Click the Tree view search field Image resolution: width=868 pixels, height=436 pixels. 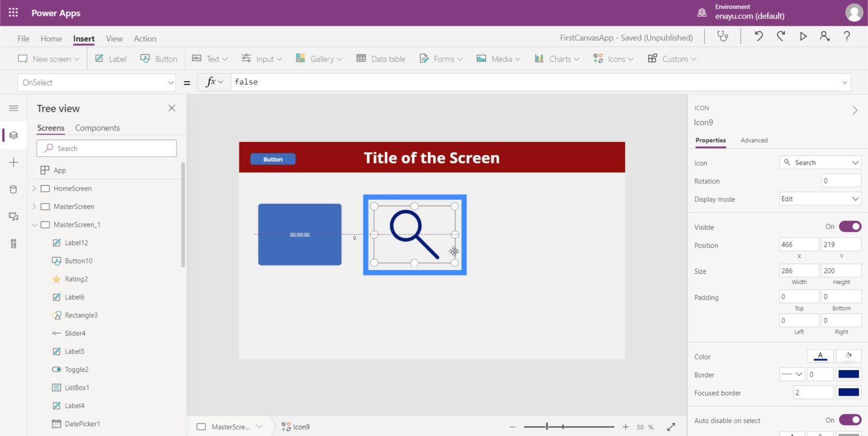[106, 148]
